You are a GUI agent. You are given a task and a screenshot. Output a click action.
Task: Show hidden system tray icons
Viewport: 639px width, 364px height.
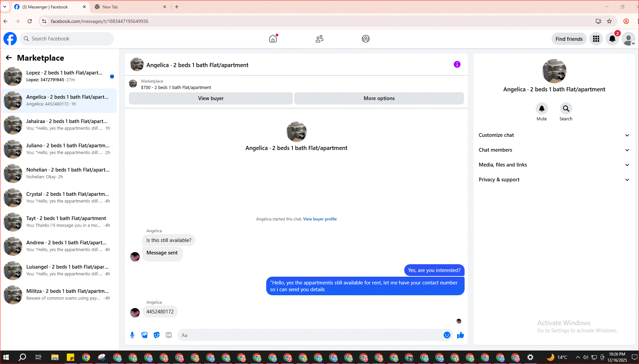click(578, 357)
